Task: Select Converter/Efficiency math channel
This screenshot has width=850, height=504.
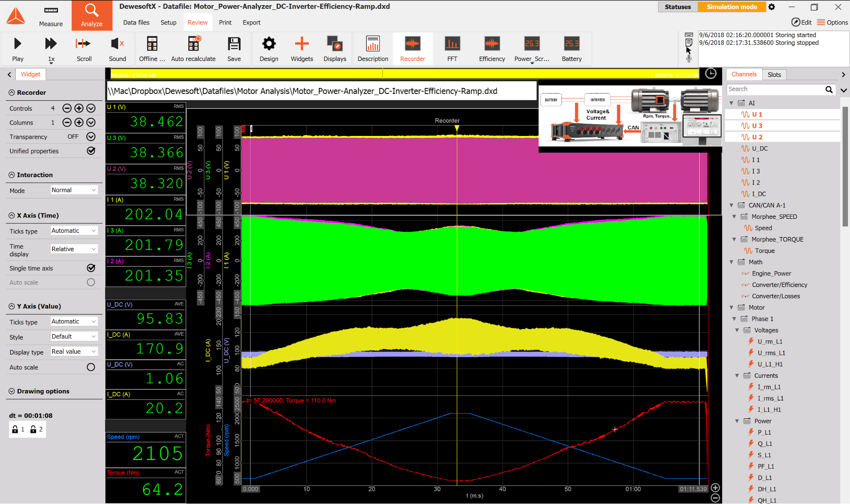Action: 779,285
